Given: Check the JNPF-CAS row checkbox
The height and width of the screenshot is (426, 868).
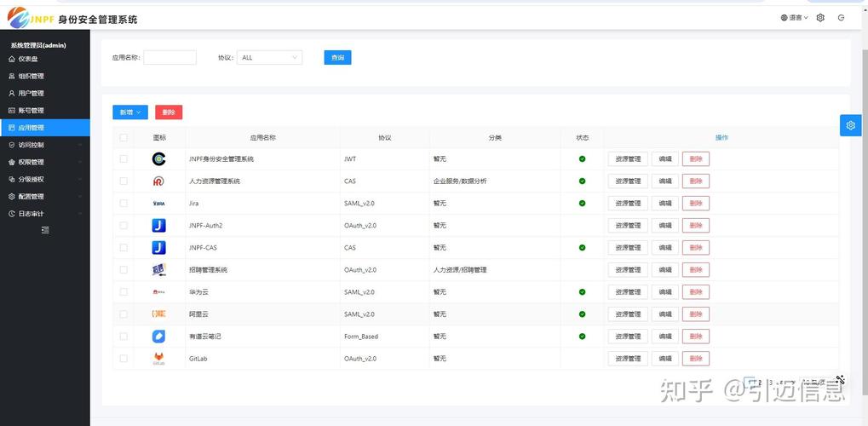Looking at the screenshot, I should [124, 248].
